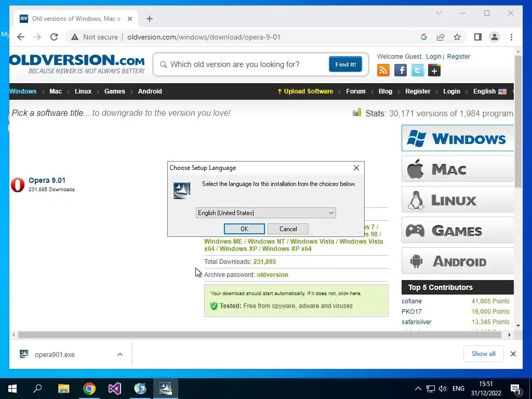
Task: Click the Windows XP x64 link
Action: pos(287,249)
